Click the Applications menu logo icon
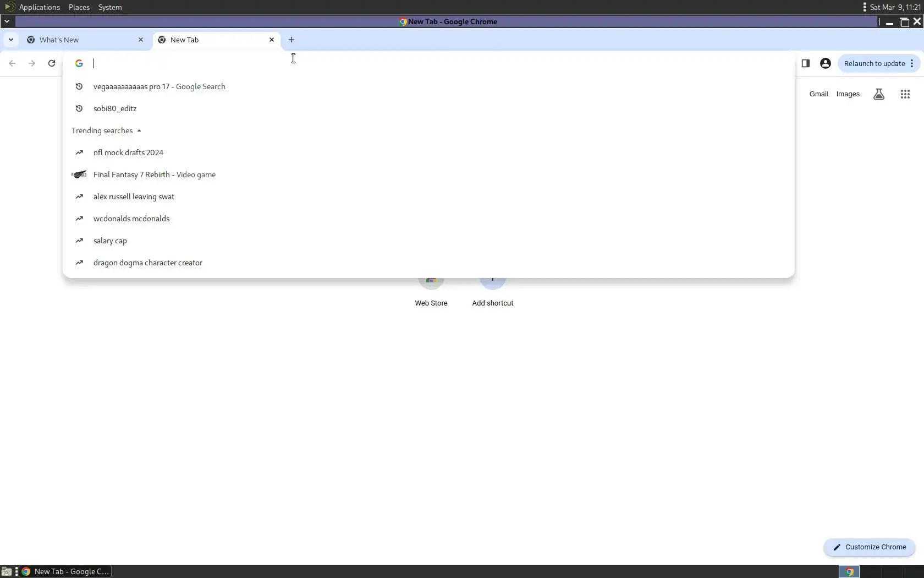 click(10, 7)
